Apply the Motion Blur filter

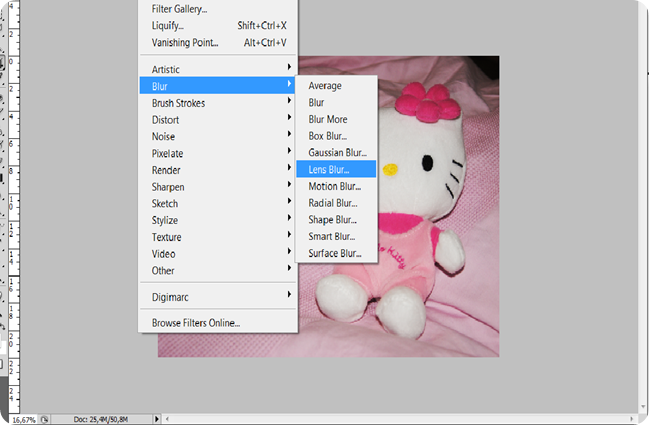coord(336,186)
